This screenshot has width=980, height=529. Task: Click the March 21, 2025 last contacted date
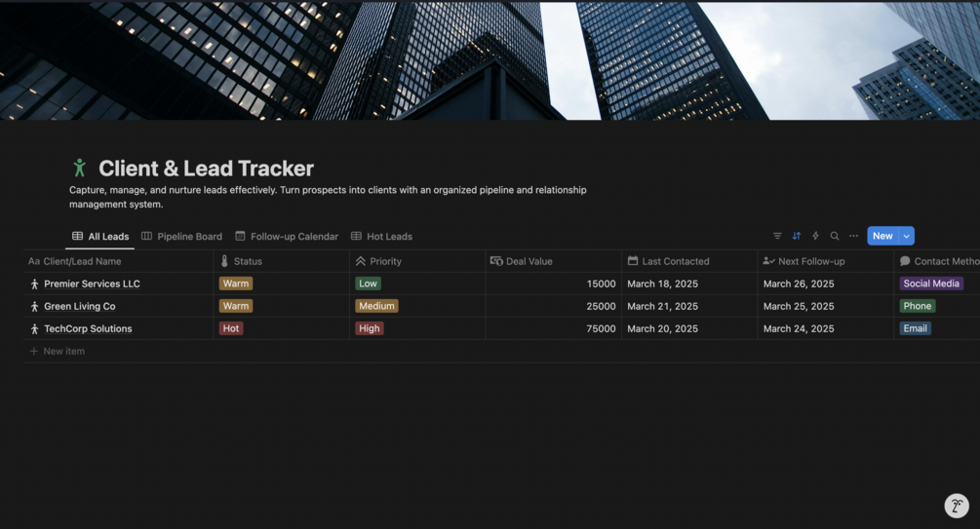click(662, 306)
